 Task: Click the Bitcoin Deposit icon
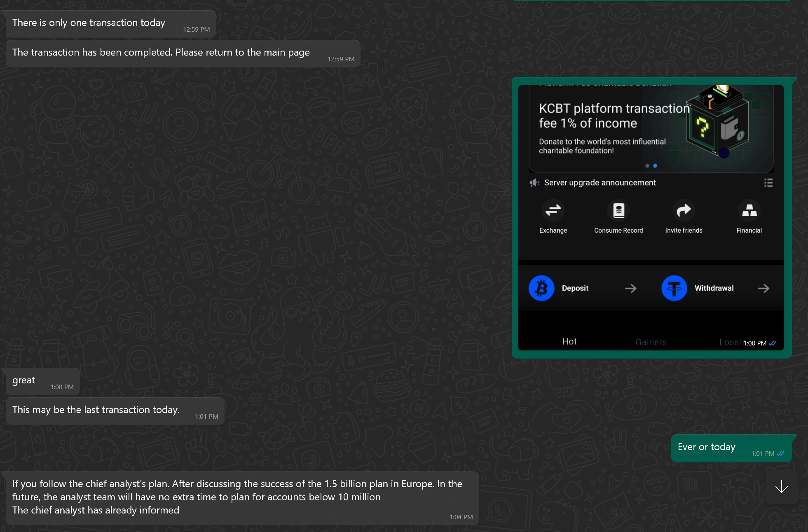pos(541,288)
